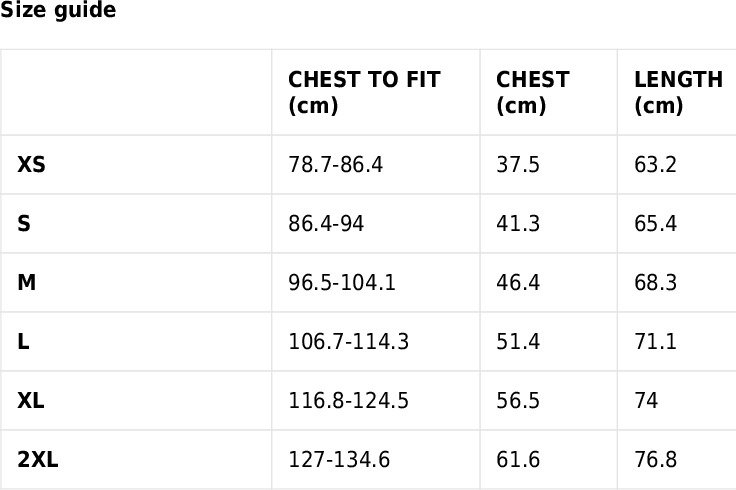This screenshot has width=736, height=490.
Task: Click the 37.5 chest value for XS
Action: (x=518, y=165)
